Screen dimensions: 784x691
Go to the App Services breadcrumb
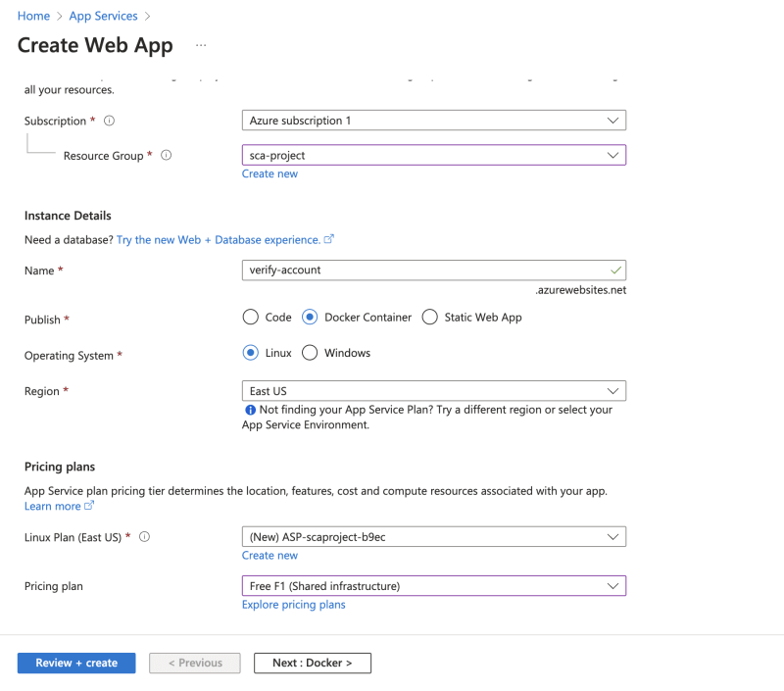[x=103, y=16]
